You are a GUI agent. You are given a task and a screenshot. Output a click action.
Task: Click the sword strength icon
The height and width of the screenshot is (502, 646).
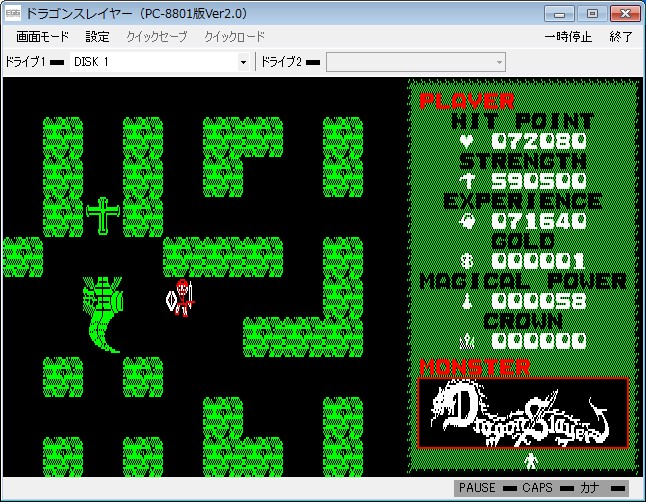point(467,181)
